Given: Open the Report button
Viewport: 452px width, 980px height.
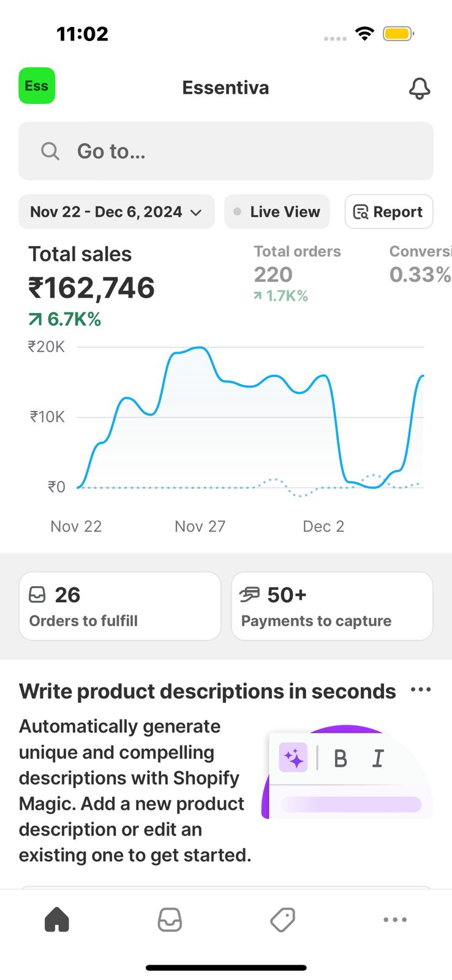Looking at the screenshot, I should coord(389,212).
